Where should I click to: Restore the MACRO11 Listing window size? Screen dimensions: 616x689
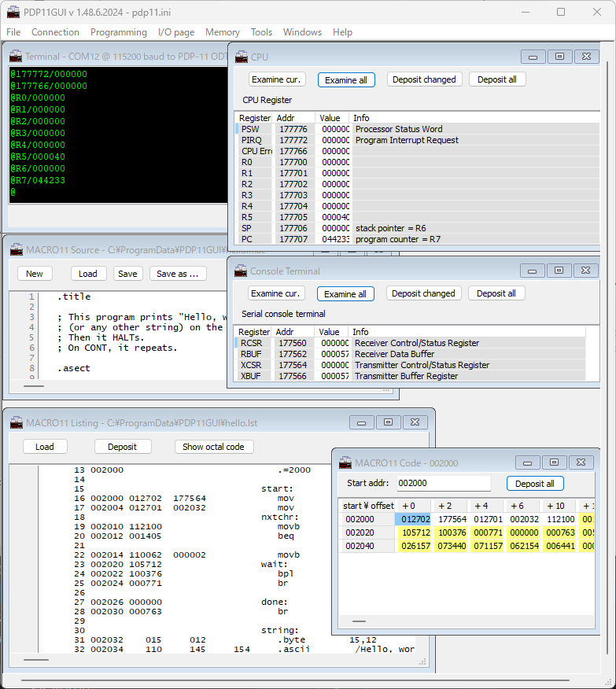click(388, 422)
